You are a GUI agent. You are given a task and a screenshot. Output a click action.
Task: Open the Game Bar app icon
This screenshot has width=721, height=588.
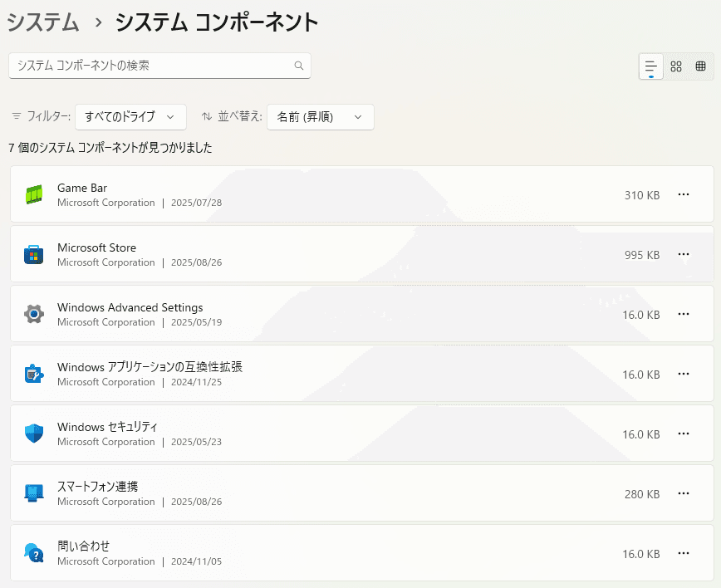point(34,194)
